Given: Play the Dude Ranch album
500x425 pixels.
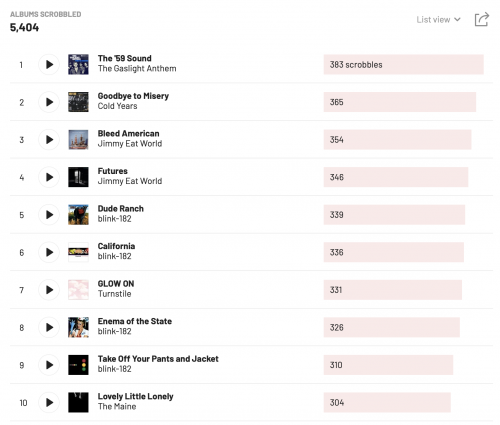Looking at the screenshot, I should [x=49, y=215].
